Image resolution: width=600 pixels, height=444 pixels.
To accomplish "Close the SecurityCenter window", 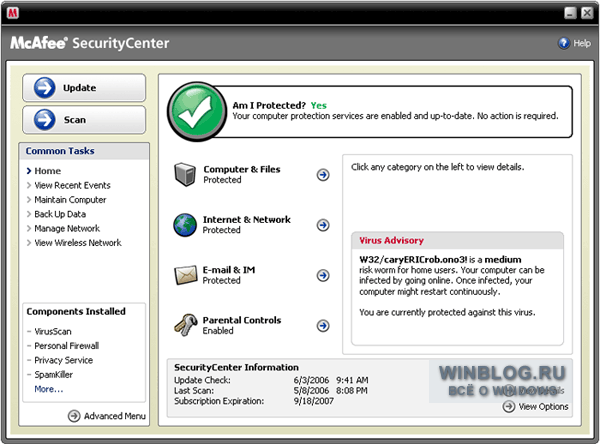I will (x=587, y=13).
